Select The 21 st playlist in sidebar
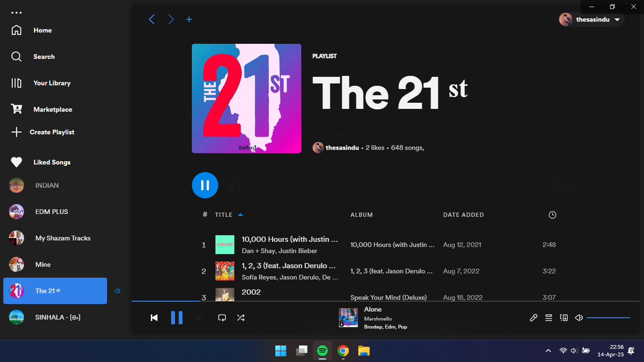 click(x=55, y=291)
